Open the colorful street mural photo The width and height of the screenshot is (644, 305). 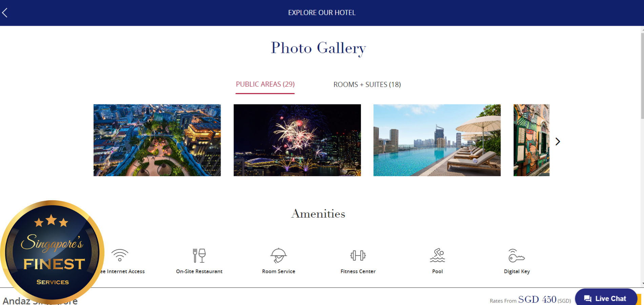coord(531,140)
